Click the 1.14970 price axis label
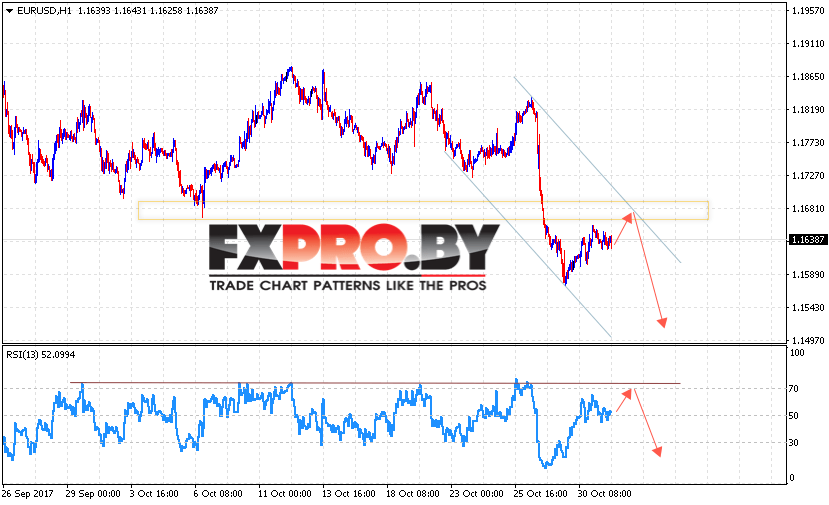The height and width of the screenshot is (505, 829). point(808,341)
